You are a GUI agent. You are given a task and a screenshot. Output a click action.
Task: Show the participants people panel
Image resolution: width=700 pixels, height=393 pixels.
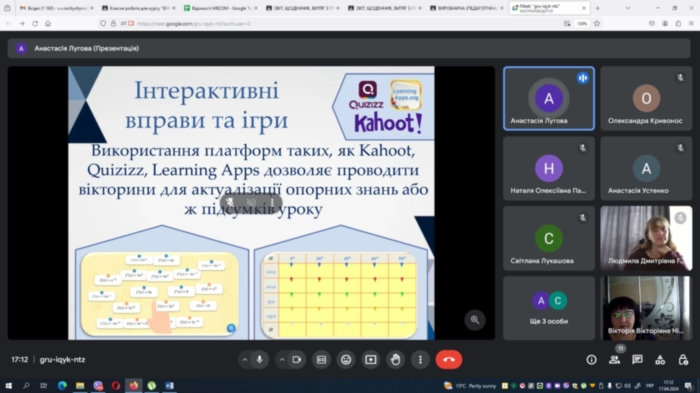tap(614, 360)
